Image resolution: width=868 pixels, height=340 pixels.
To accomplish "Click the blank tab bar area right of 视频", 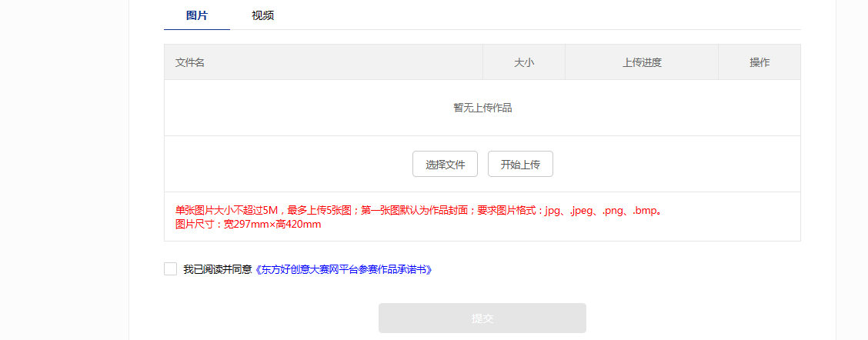I will [539, 15].
